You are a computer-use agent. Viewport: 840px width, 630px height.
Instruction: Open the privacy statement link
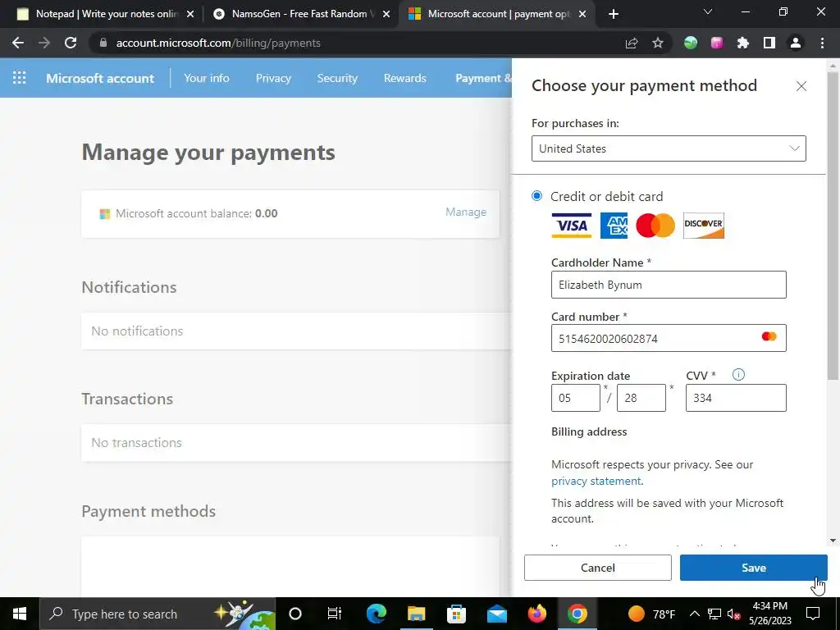coord(596,481)
